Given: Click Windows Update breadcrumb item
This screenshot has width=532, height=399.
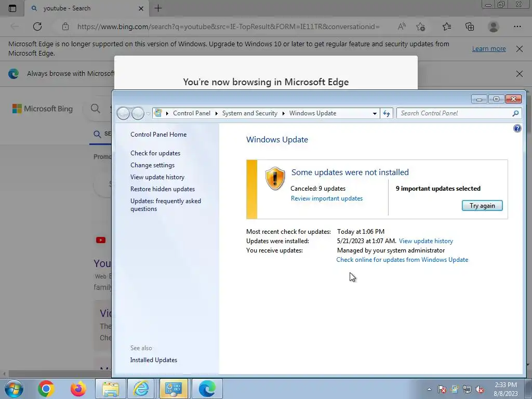Looking at the screenshot, I should click(x=313, y=113).
